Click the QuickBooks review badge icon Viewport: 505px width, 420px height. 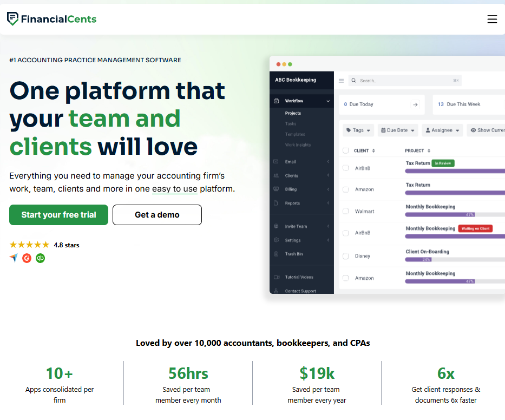tap(40, 258)
